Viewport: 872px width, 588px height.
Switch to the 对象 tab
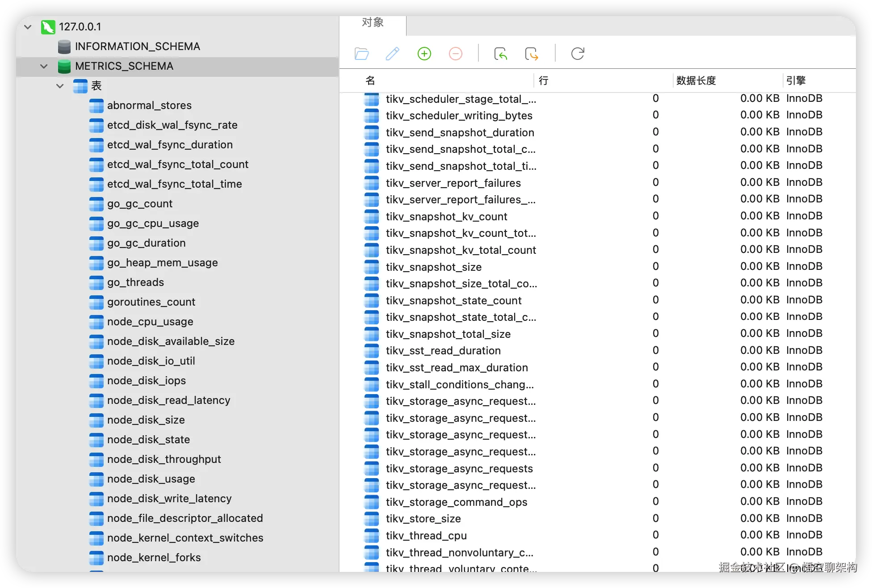click(x=373, y=22)
